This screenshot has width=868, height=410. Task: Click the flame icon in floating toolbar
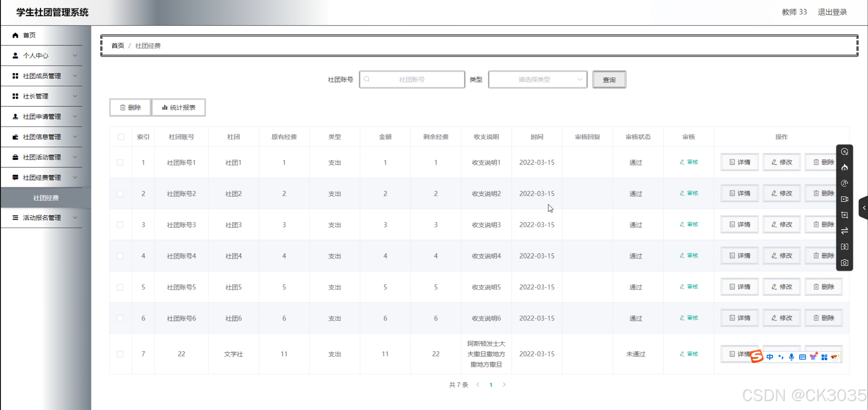click(x=844, y=167)
